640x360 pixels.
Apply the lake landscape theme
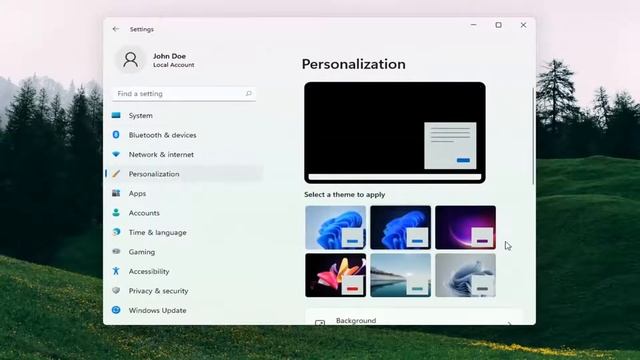pos(400,275)
